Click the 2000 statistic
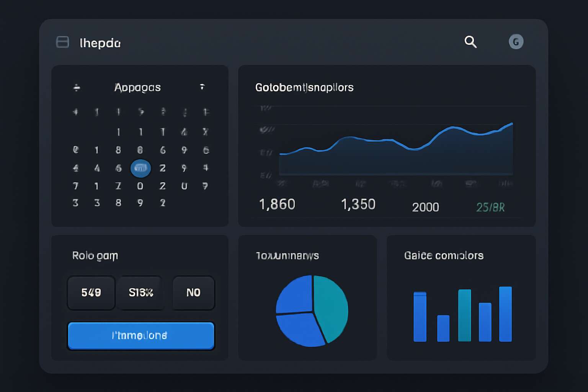Screen dimensions: 588x392 [425, 207]
